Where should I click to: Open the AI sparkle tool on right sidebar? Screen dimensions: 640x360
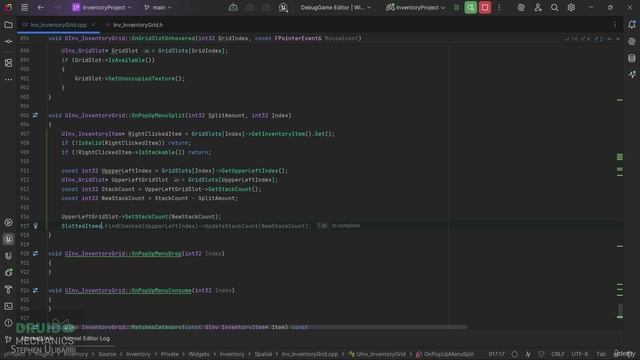click(632, 74)
